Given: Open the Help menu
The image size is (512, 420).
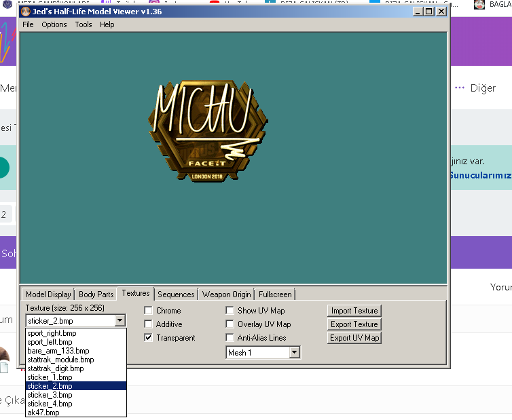Looking at the screenshot, I should [107, 24].
